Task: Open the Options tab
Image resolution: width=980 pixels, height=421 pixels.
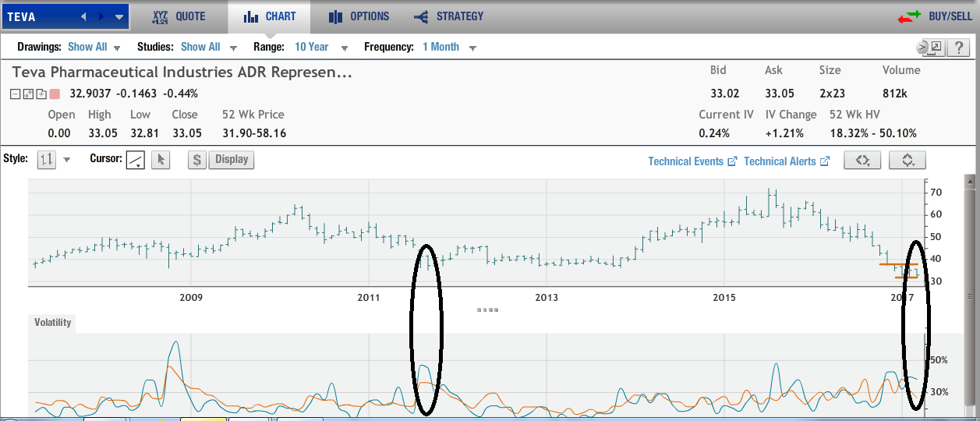Action: tap(359, 16)
